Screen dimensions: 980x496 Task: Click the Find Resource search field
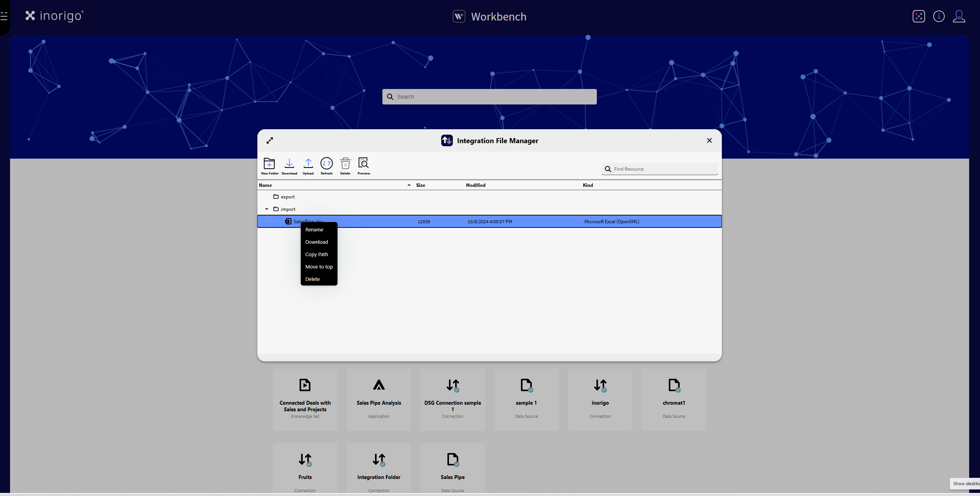pyautogui.click(x=664, y=169)
